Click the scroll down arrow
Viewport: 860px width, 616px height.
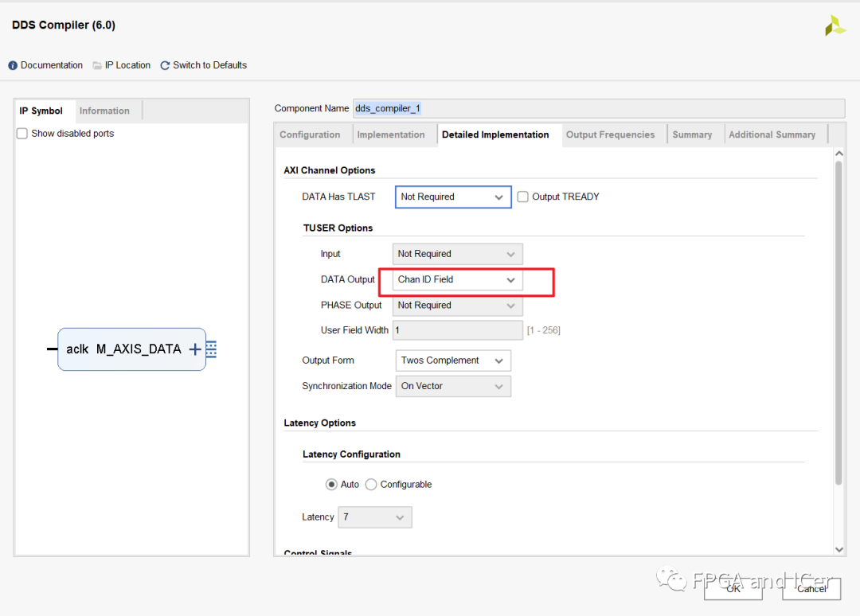tap(838, 549)
